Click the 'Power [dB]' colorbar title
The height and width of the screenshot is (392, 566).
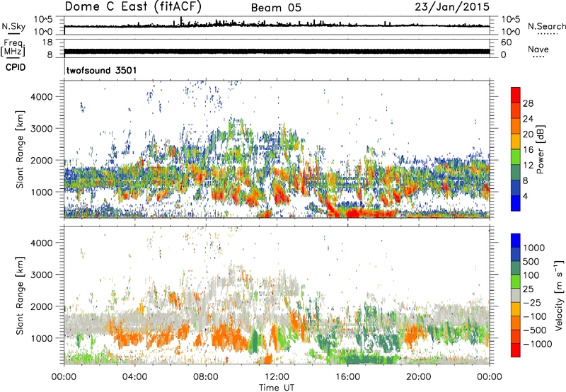(541, 149)
